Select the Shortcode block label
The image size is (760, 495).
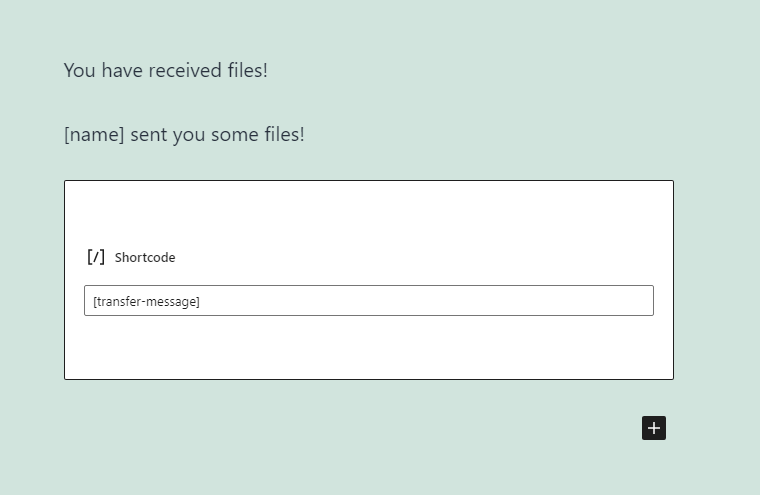[x=145, y=257]
